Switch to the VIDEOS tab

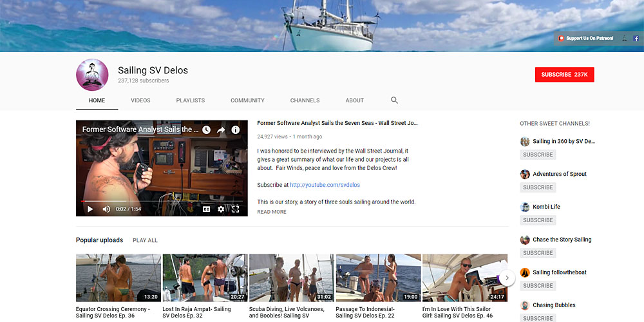140,100
